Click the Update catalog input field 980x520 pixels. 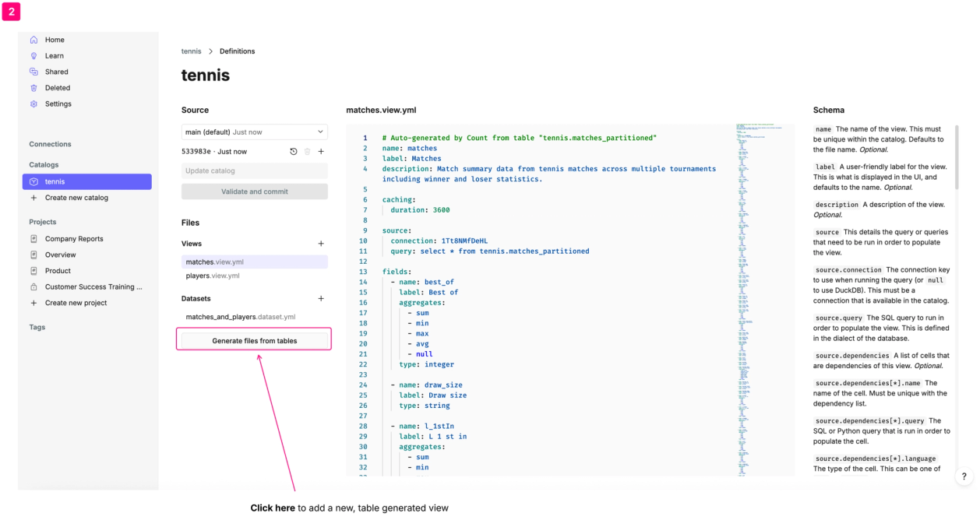coord(255,171)
